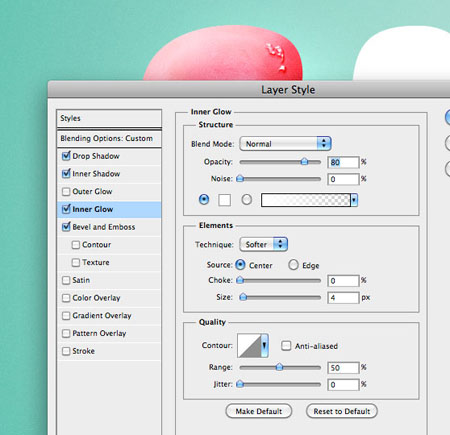Enable the Stroke effect checkbox

tap(66, 351)
